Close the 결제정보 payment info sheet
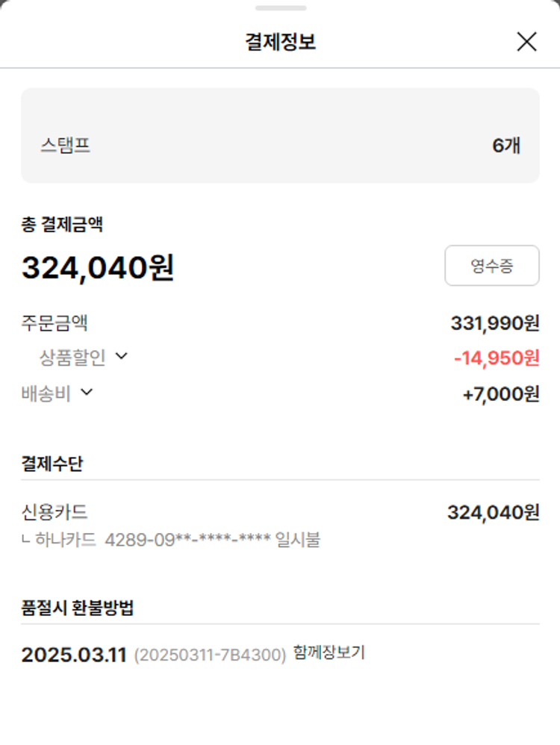 (526, 42)
